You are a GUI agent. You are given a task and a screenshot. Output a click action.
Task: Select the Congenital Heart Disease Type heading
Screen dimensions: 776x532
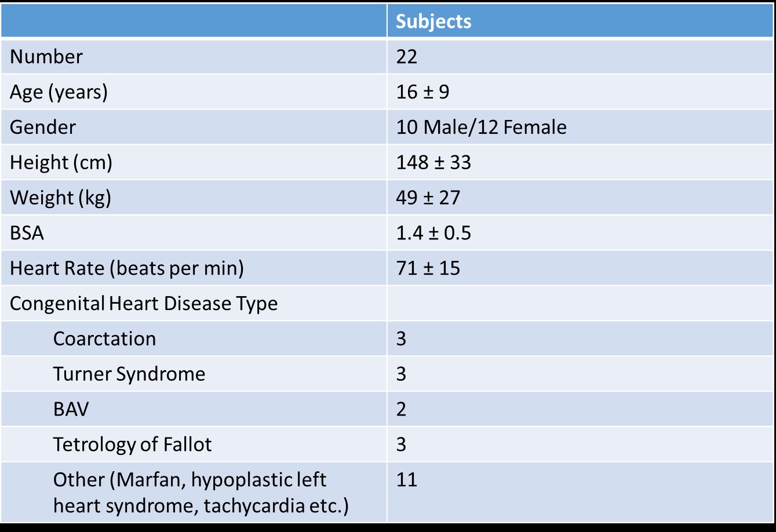click(144, 304)
